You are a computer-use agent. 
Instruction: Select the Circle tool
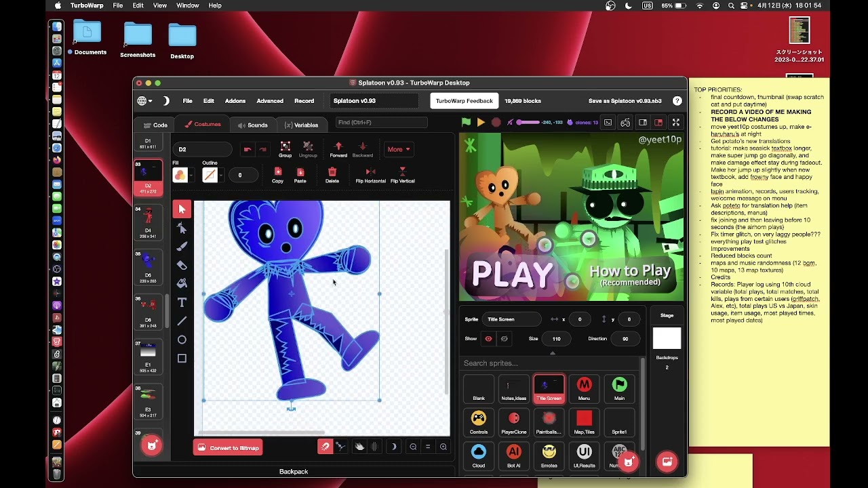point(182,340)
